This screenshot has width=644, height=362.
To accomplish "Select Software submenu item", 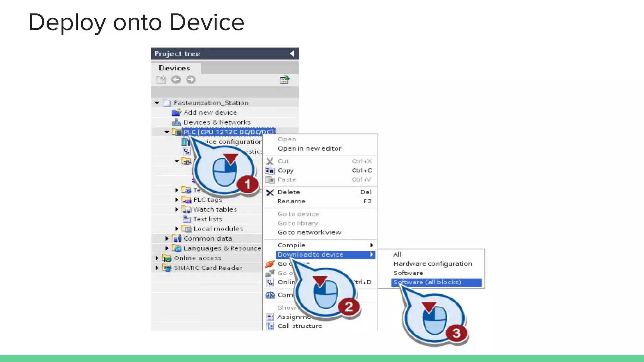I will [x=408, y=273].
